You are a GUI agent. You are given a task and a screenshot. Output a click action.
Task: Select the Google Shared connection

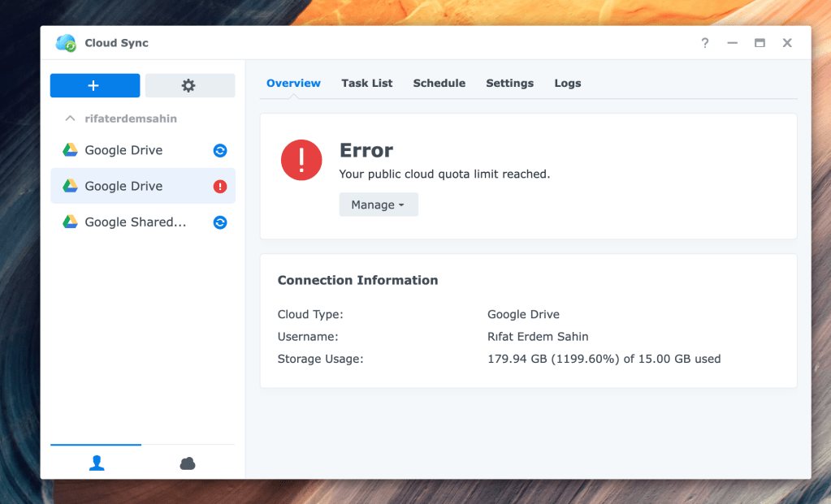tap(143, 222)
